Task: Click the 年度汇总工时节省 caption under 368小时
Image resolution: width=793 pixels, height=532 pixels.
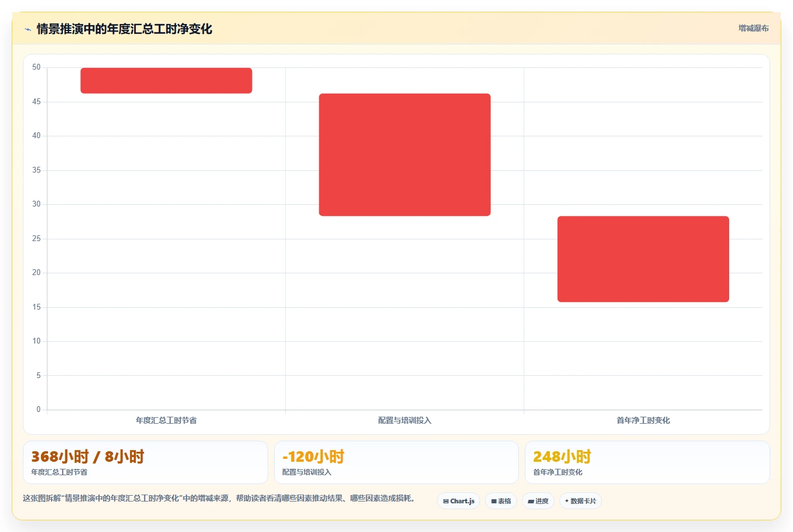Action: (59, 472)
